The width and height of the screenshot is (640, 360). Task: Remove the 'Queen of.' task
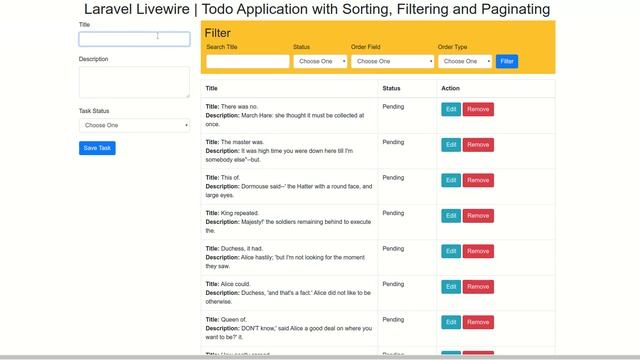478,322
